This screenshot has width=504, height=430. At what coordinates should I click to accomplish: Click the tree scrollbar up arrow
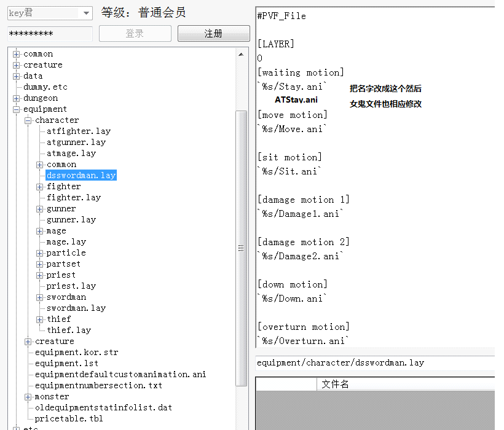pos(242,53)
